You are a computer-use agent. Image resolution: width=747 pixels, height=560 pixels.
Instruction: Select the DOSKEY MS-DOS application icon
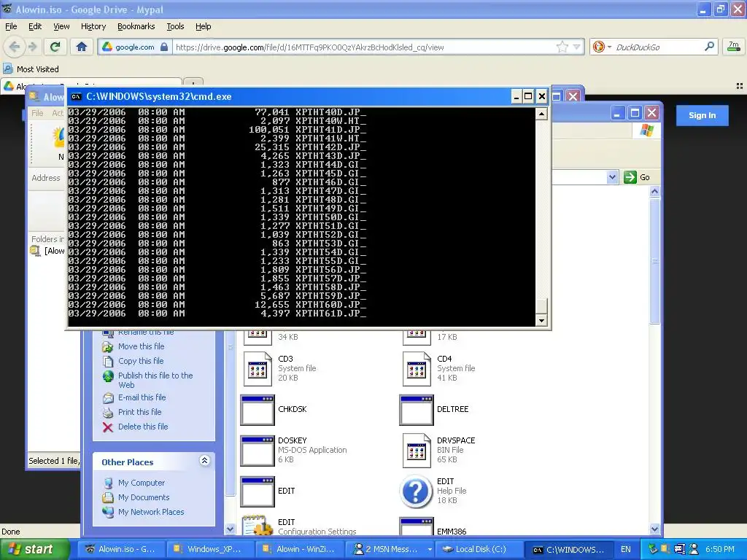coord(258,451)
